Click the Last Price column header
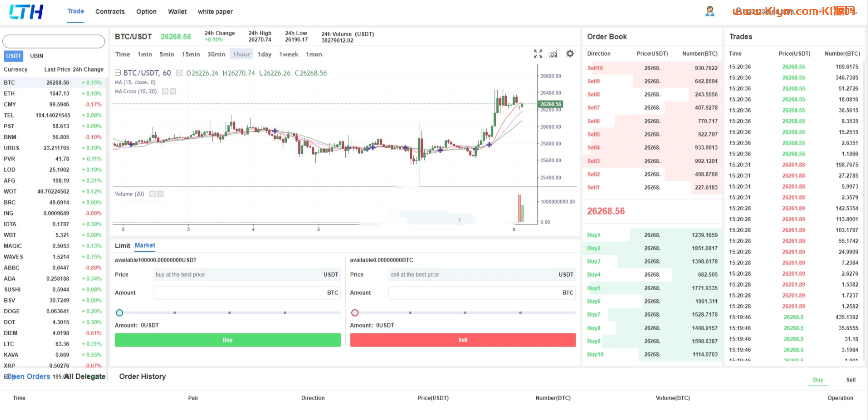 (x=57, y=70)
